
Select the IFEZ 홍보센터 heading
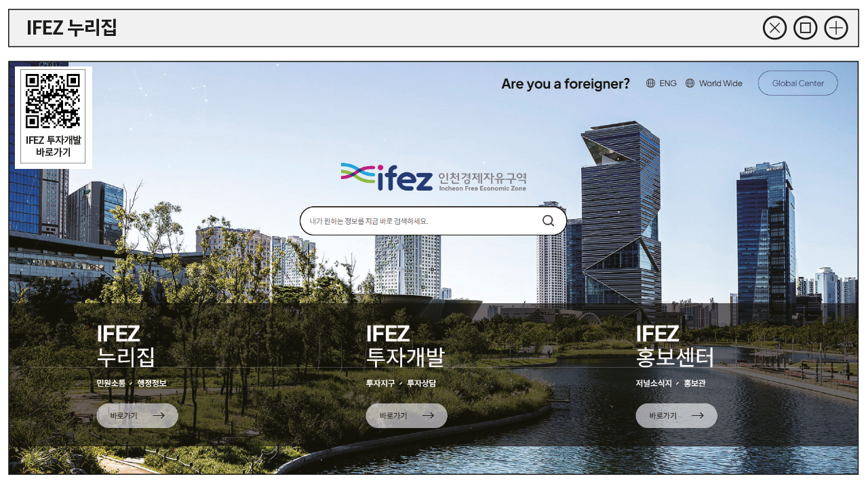coord(675,345)
